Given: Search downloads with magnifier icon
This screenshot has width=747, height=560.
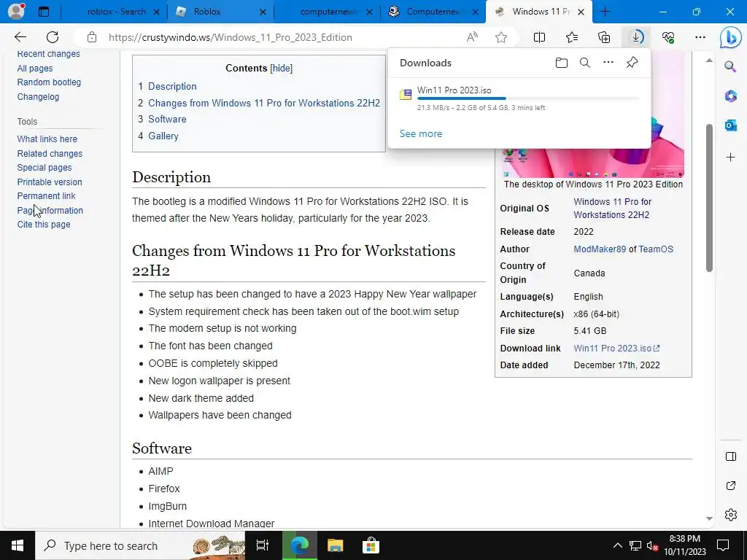Looking at the screenshot, I should [585, 63].
